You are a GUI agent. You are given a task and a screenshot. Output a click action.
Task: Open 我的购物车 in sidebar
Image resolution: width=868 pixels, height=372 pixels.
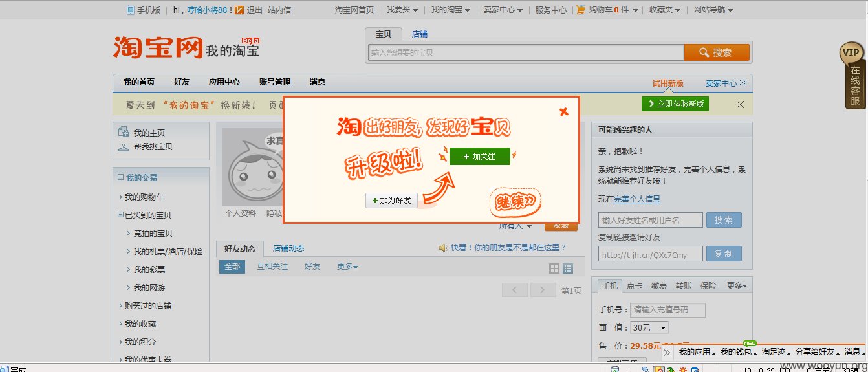(144, 197)
